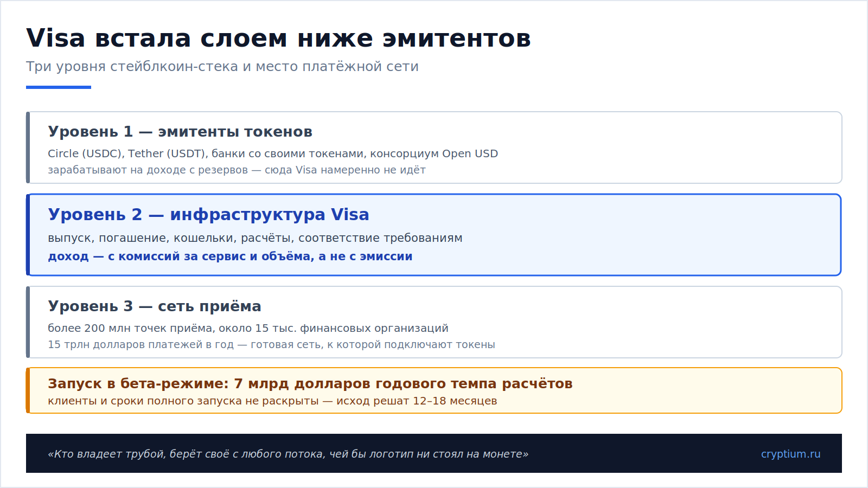Click line 'более 200 млн точек приёма'

(248, 328)
